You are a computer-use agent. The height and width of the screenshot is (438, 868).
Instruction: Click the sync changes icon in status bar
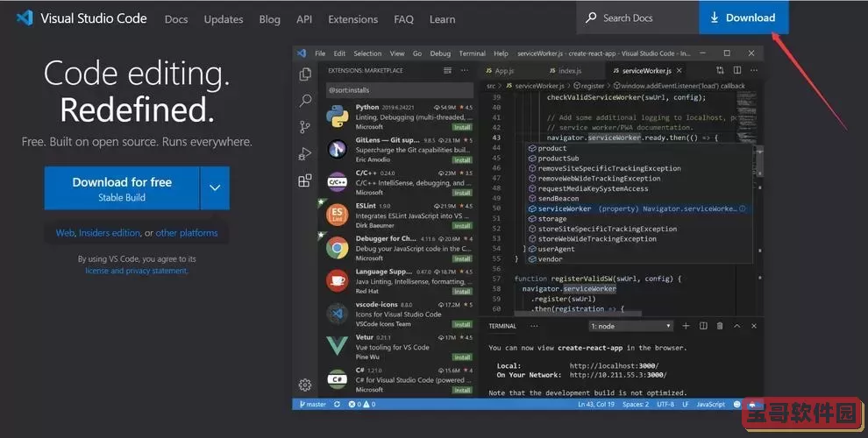tap(337, 404)
